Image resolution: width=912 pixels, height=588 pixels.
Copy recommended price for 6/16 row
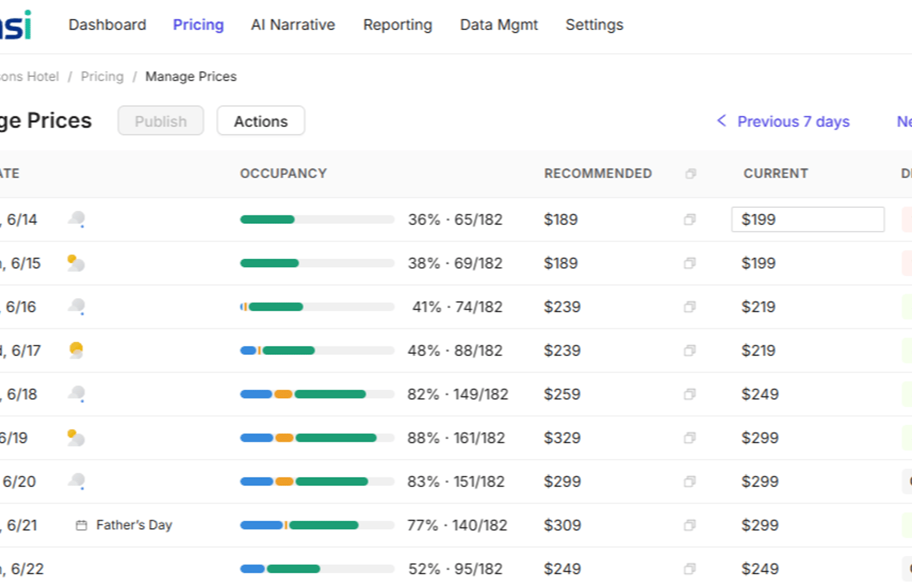point(690,307)
